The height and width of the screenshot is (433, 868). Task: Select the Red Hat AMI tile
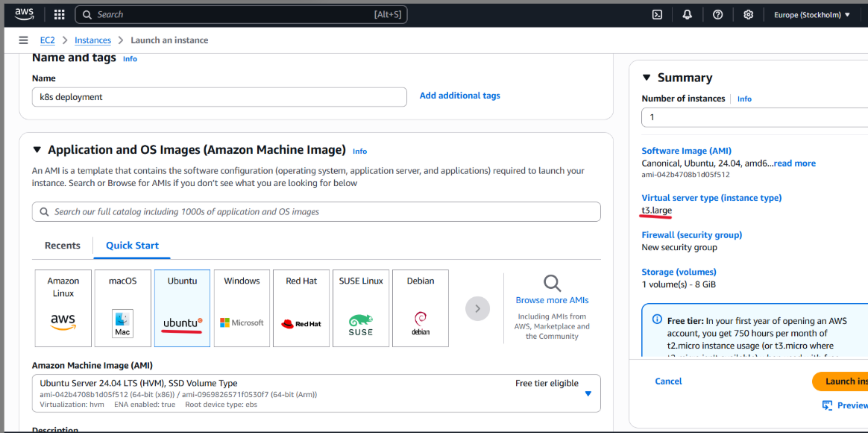(x=301, y=308)
